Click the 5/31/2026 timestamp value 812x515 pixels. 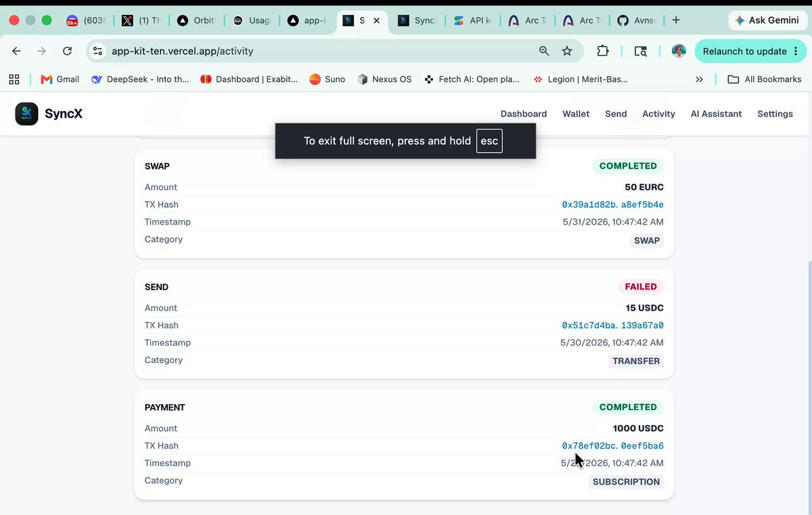(613, 222)
